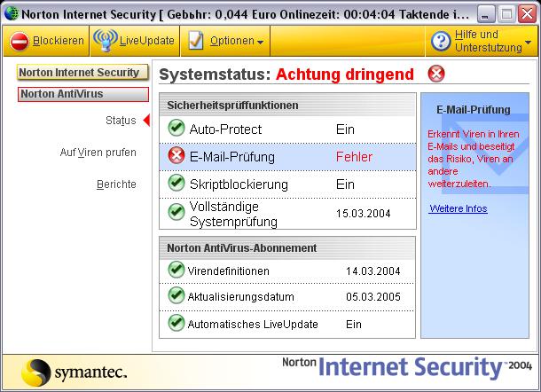Screen dimensions: 541x392
Task: Open LiveUpdate via the antenna icon
Action: pos(106,41)
